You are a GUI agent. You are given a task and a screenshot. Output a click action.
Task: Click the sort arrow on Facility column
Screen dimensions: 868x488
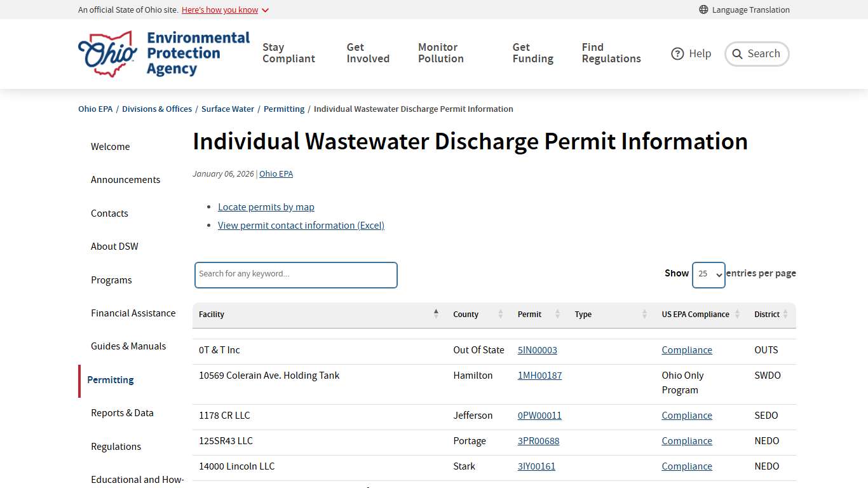pyautogui.click(x=436, y=313)
